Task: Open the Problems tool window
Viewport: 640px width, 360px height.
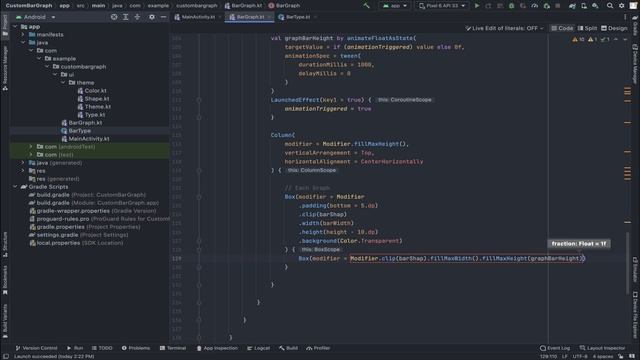Action: (x=136, y=348)
